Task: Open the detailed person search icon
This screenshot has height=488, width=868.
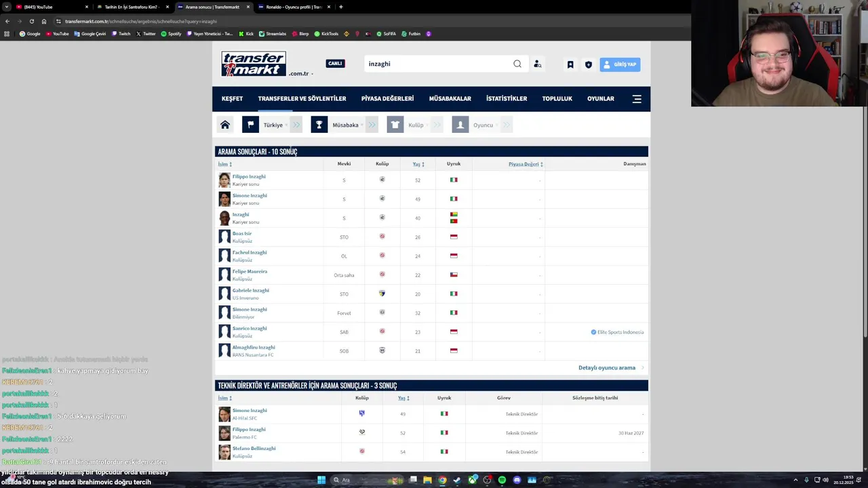Action: [537, 64]
